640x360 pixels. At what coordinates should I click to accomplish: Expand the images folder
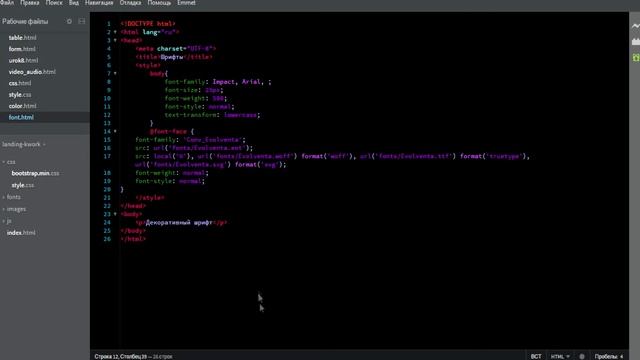pos(4,209)
